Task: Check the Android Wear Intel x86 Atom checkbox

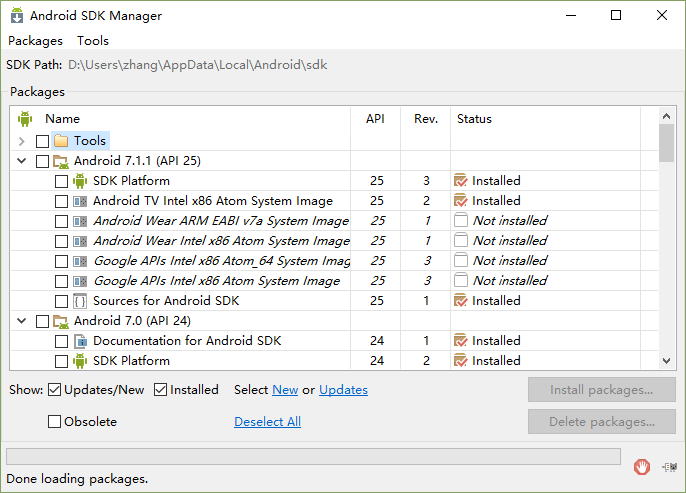Action: point(61,241)
